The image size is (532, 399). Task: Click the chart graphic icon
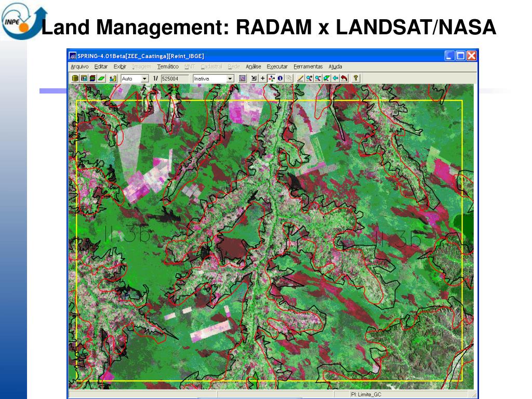tap(113, 78)
